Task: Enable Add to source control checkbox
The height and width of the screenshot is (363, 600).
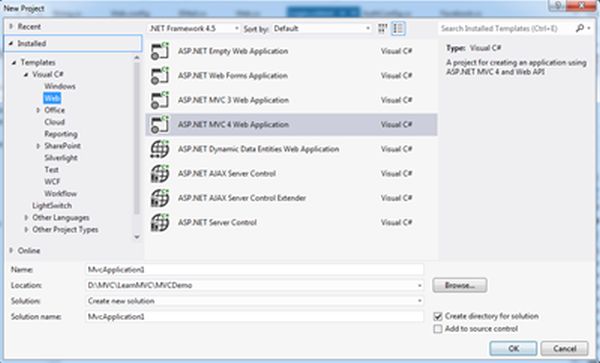Action: (438, 329)
